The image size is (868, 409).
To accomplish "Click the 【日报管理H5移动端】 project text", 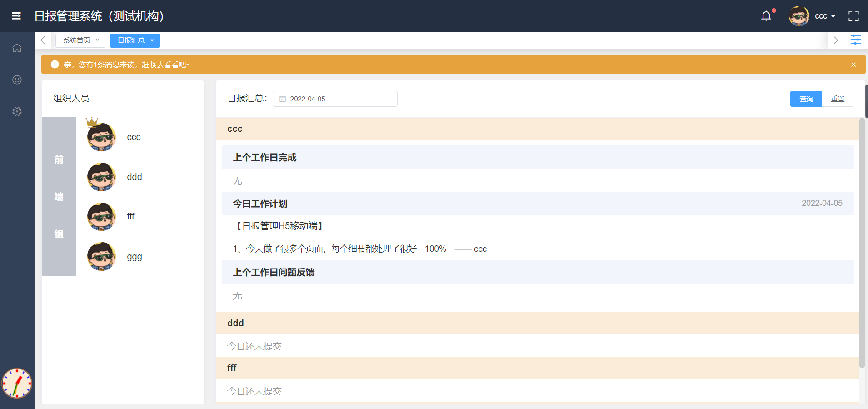I will click(x=279, y=226).
